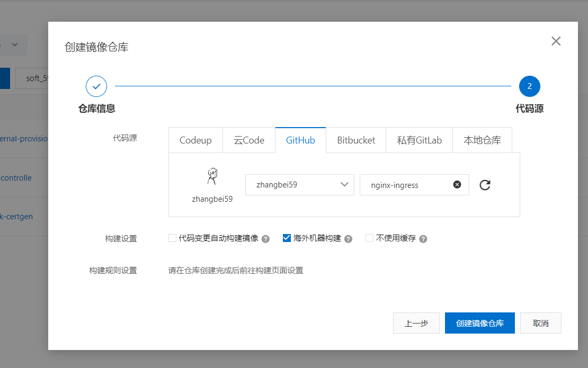
Task: Open the zhangbei59 namespace dropdown
Action: click(x=299, y=185)
